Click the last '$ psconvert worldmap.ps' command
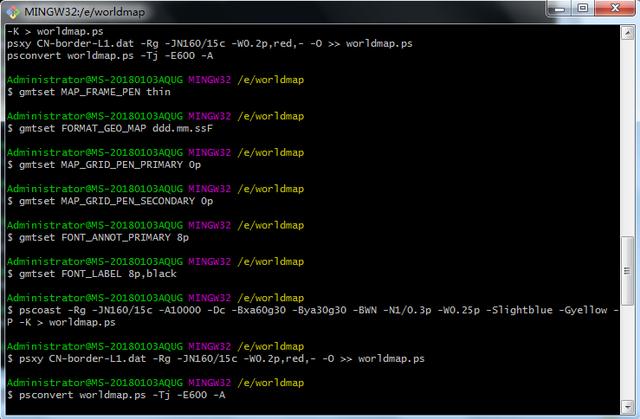Screen dimensions: 640x419 [116, 395]
